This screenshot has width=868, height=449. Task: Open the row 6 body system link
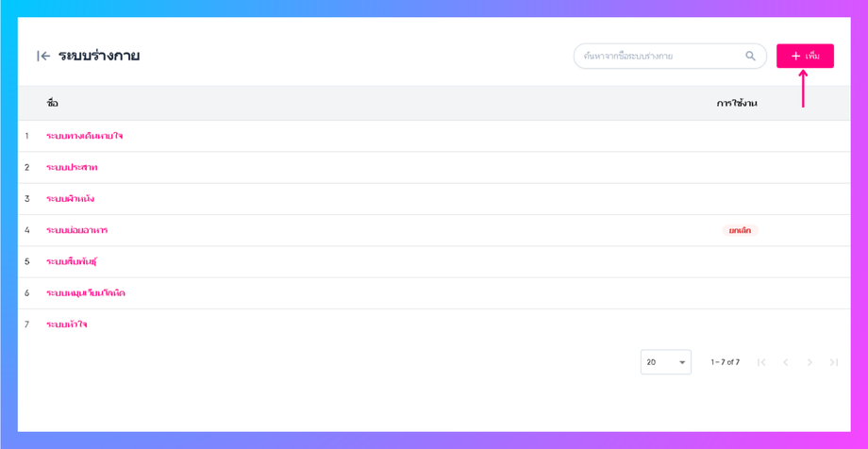point(85,293)
